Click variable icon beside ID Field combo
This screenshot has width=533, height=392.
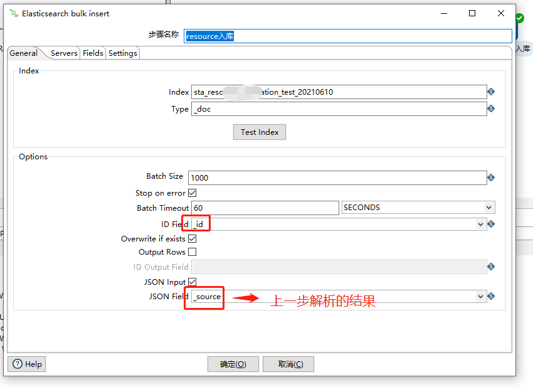point(491,224)
